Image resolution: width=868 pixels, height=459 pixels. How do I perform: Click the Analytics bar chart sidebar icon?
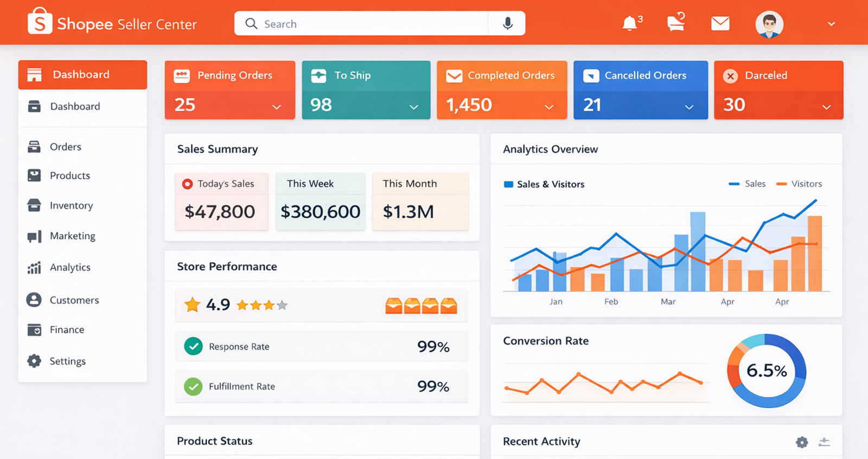tap(34, 268)
